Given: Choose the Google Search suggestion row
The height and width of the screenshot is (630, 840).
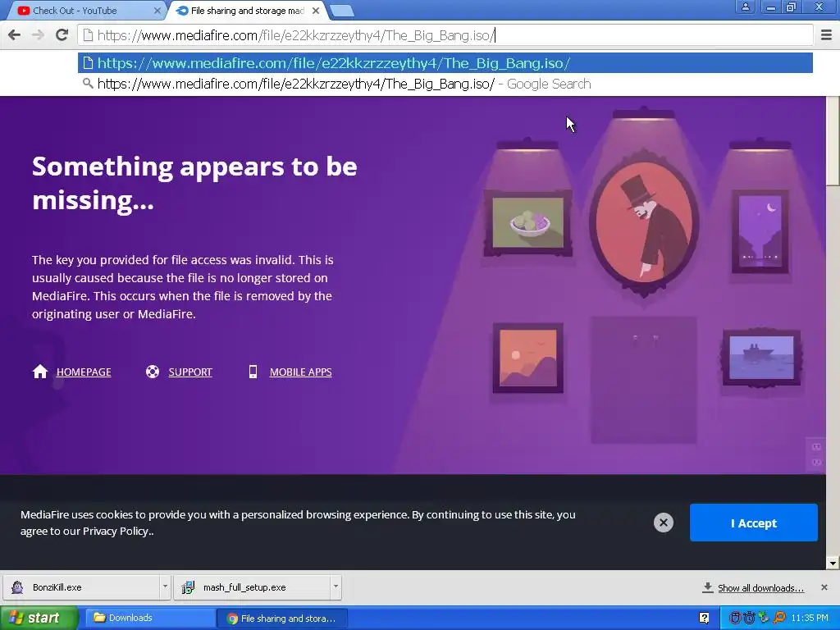Looking at the screenshot, I should [x=445, y=84].
